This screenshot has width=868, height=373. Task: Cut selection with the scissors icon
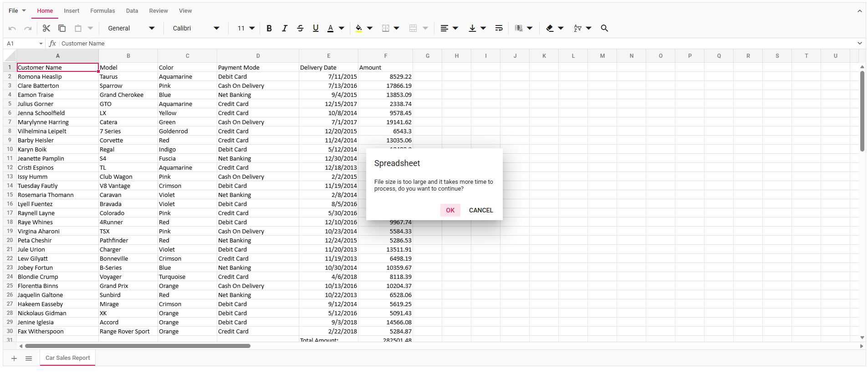46,28
